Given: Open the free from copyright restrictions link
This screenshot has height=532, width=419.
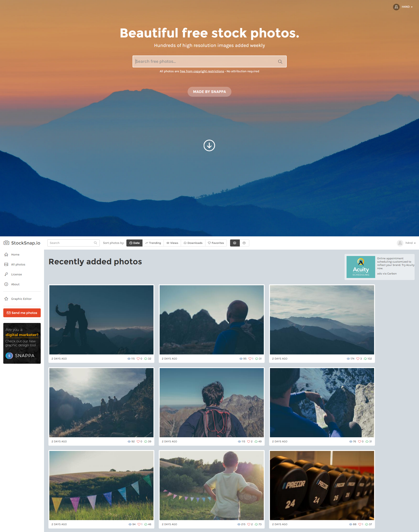Looking at the screenshot, I should [202, 71].
